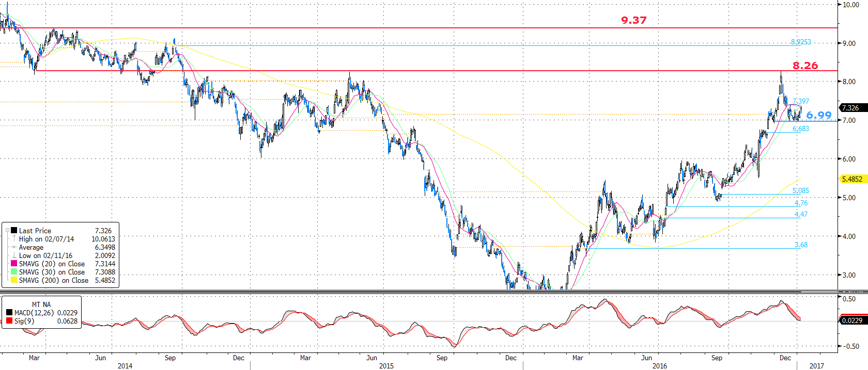This screenshot has width=868, height=370.
Task: Click the 10.00 price axis label
Action: pyautogui.click(x=851, y=5)
